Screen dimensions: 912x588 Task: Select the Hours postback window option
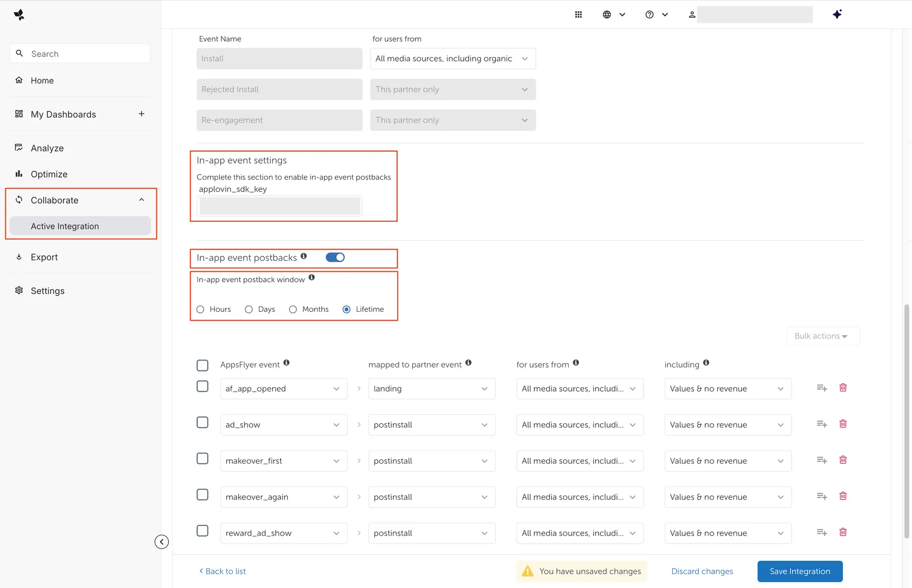(200, 309)
